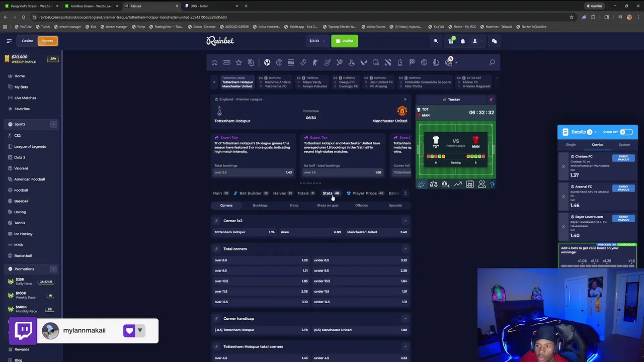Click the home icon in the sports icon bar
Image resolution: width=644 pixels, height=362 pixels.
click(214, 62)
